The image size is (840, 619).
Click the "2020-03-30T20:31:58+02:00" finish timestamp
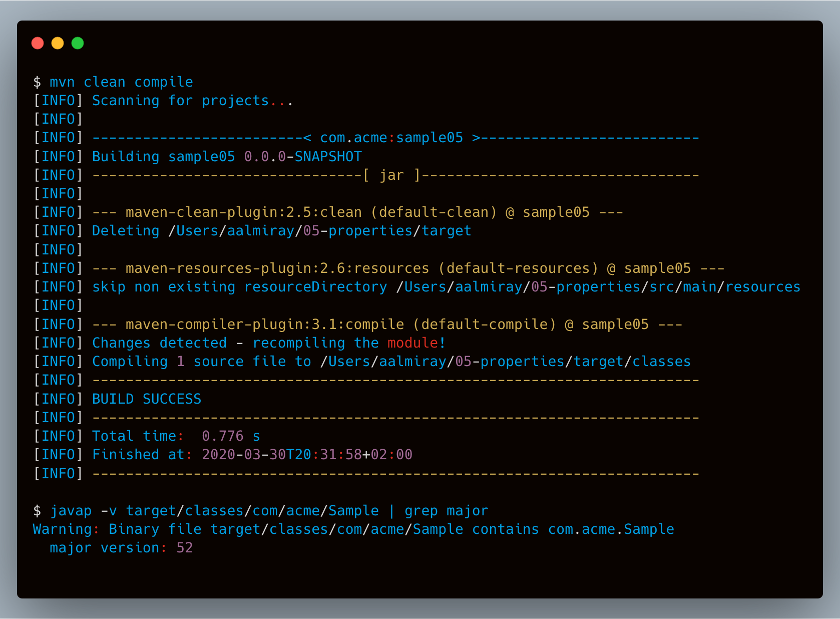coord(307,455)
